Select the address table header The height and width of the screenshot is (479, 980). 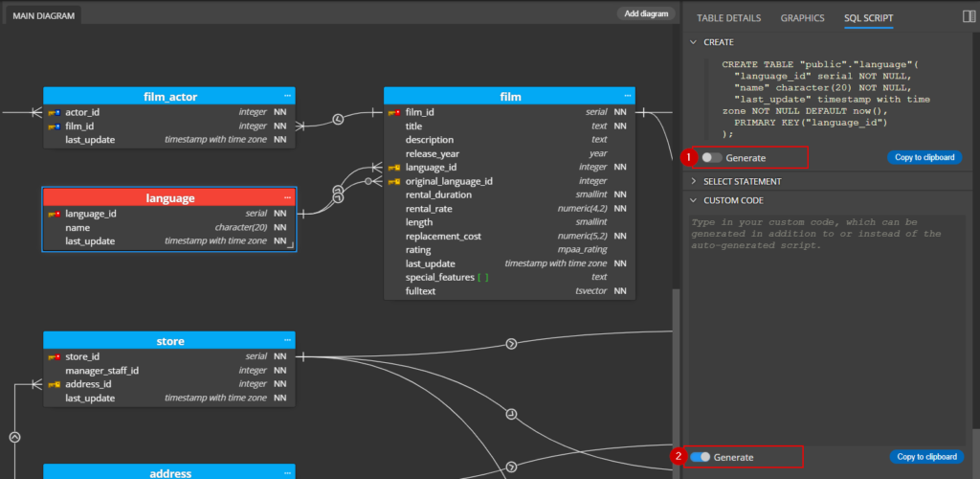[170, 472]
